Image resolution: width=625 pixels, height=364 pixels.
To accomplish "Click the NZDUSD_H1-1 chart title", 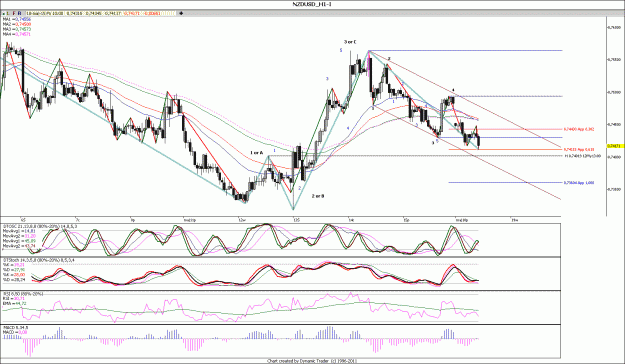I will coord(312,4).
